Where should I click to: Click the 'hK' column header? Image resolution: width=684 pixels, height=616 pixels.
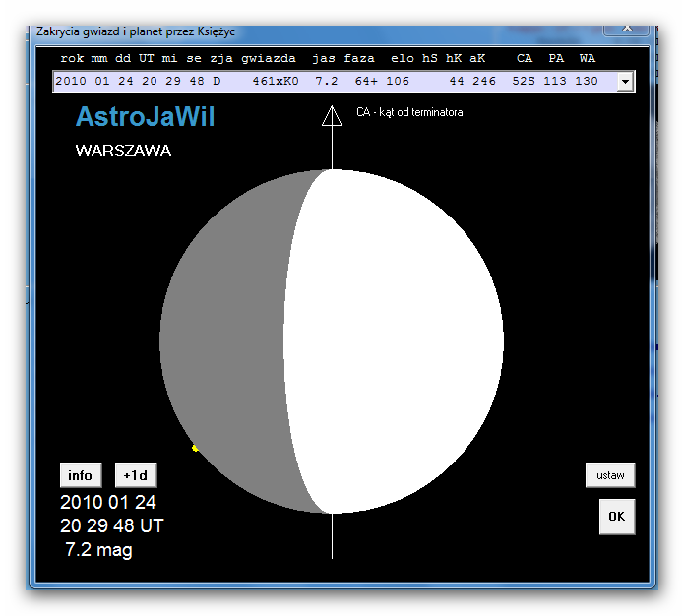[454, 58]
